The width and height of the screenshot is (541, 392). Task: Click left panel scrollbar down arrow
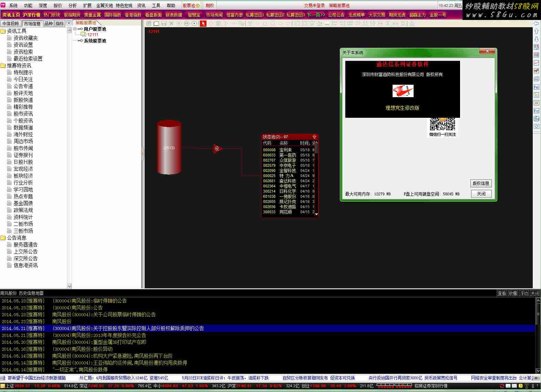(69, 286)
